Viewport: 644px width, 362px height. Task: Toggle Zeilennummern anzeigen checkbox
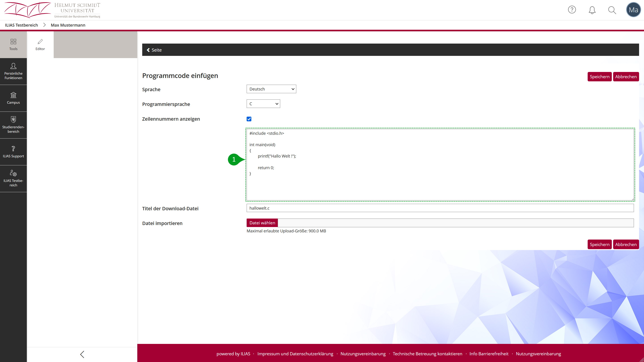249,119
